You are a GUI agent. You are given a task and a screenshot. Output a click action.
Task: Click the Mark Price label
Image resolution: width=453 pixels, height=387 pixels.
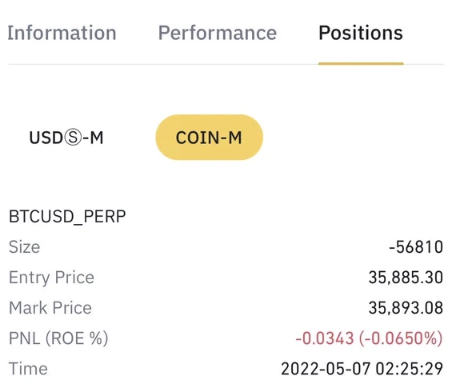click(x=50, y=308)
